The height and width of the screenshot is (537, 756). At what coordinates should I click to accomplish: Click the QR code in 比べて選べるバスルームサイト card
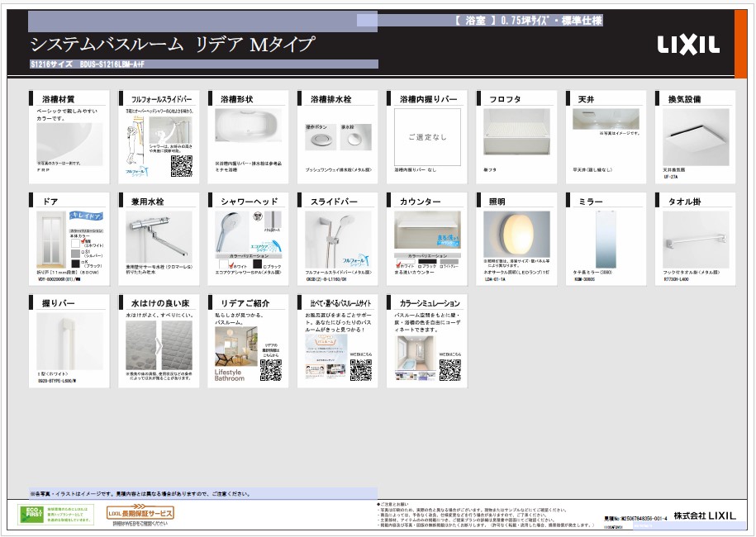[x=360, y=370]
